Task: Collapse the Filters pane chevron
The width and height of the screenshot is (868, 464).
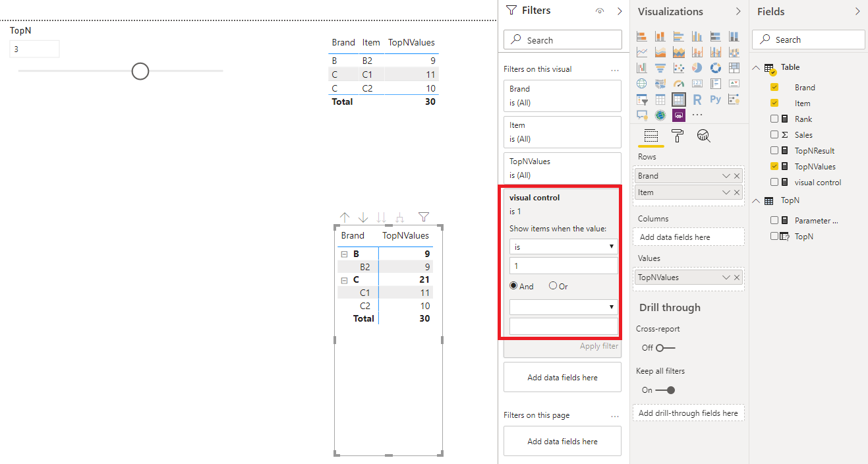Action: pyautogui.click(x=619, y=11)
